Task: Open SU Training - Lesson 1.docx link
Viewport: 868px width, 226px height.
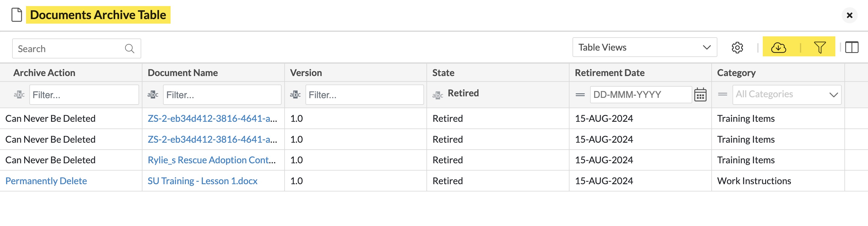Action: pyautogui.click(x=202, y=181)
